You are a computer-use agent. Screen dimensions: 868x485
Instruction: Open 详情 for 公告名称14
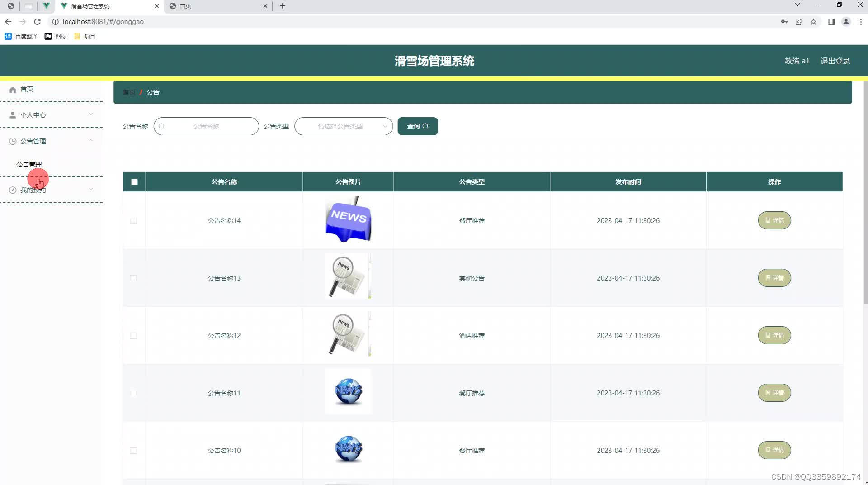pyautogui.click(x=774, y=220)
